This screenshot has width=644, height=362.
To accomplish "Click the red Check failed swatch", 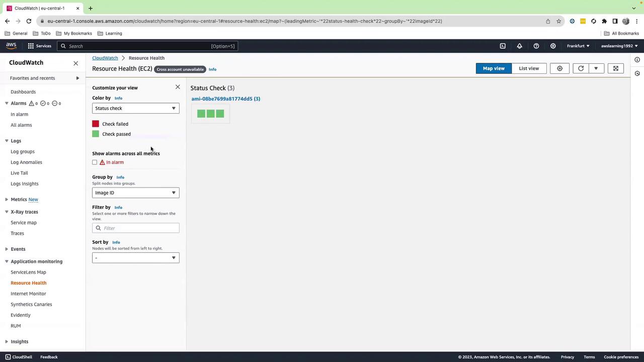I will (96, 124).
